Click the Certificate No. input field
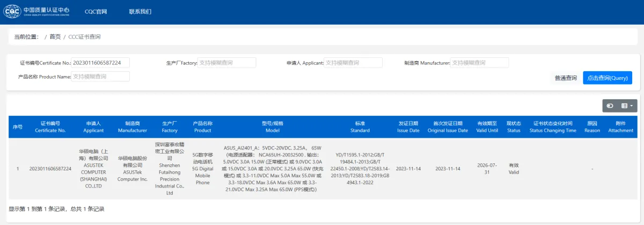The height and width of the screenshot is (225, 644). (x=100, y=63)
